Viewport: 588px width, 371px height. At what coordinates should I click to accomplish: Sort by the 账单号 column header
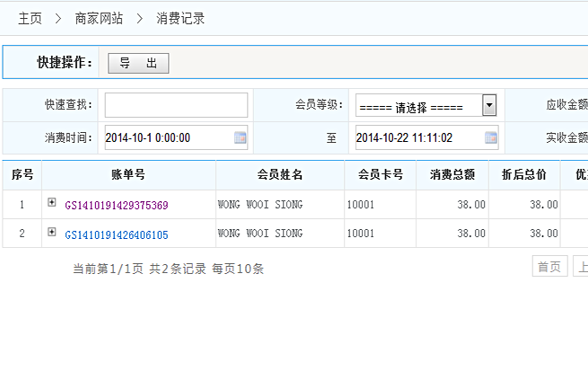coord(128,174)
